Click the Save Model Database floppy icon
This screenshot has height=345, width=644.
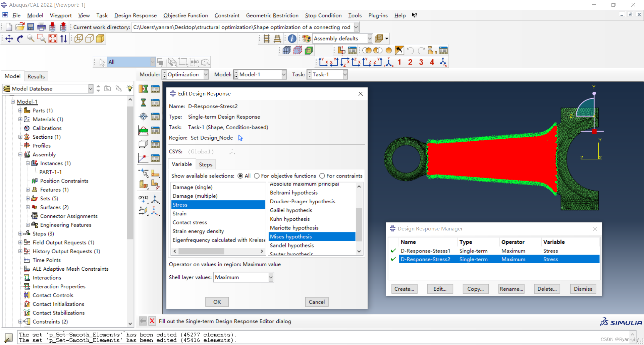pos(31,27)
